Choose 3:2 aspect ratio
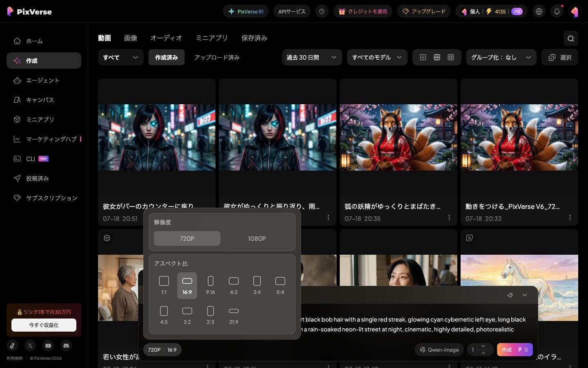The width and height of the screenshot is (588, 368). pyautogui.click(x=187, y=315)
